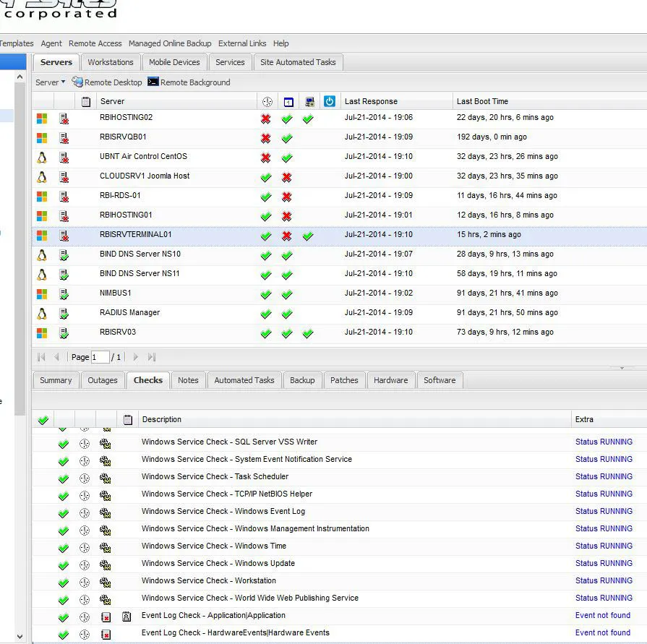This screenshot has width=647, height=644.
Task: Open the Patches tab in the lower pane
Action: (x=344, y=380)
